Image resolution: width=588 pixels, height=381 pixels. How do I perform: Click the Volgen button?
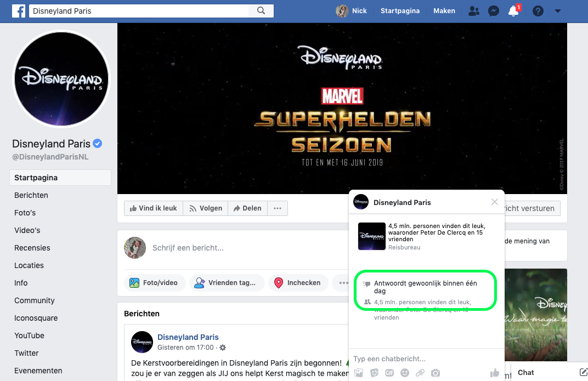click(x=206, y=208)
